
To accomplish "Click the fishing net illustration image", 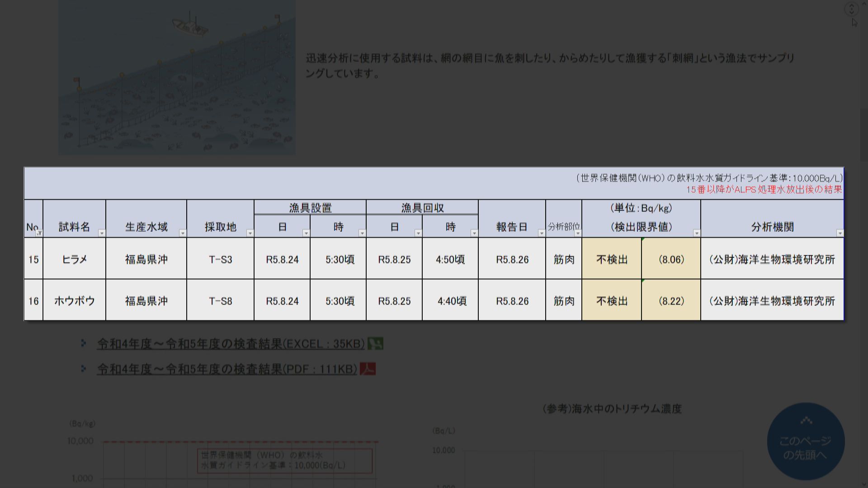I will [176, 77].
